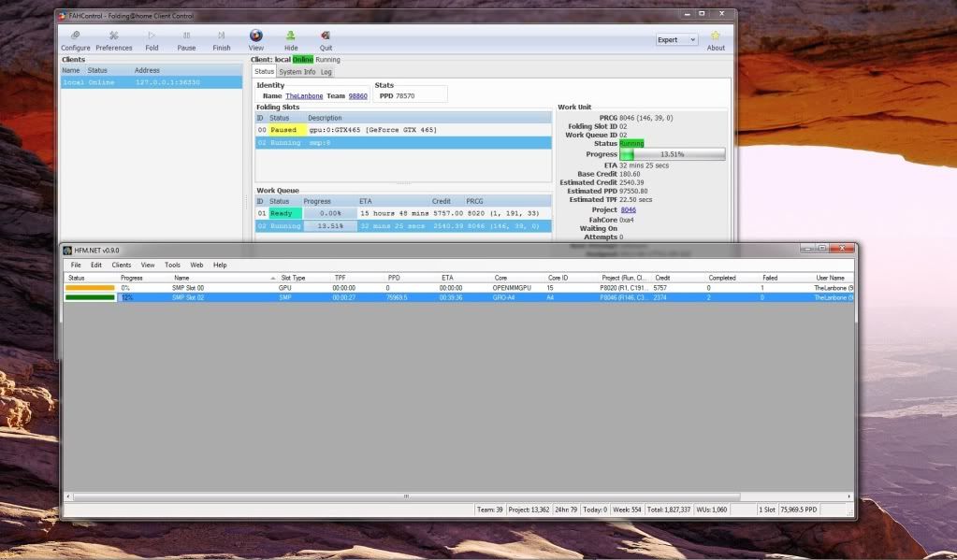The image size is (957, 560).
Task: Click the WUs: 1,060 status entry
Action: (712, 510)
